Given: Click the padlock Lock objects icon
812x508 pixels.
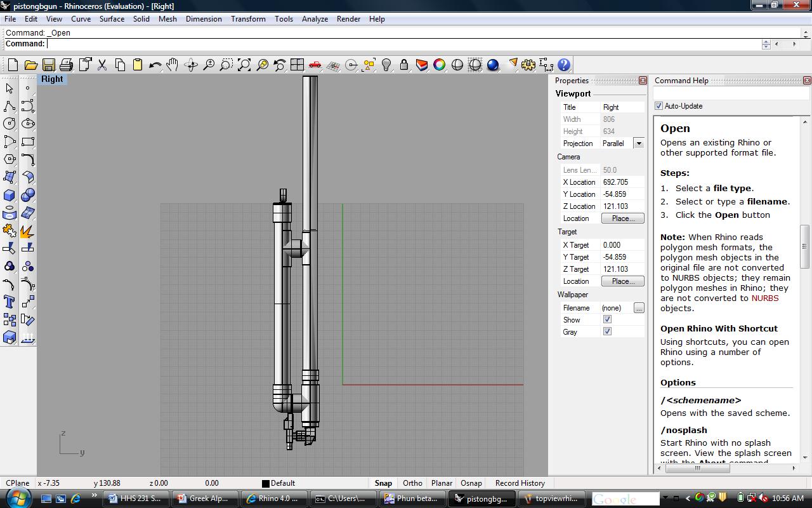Looking at the screenshot, I should pos(404,65).
